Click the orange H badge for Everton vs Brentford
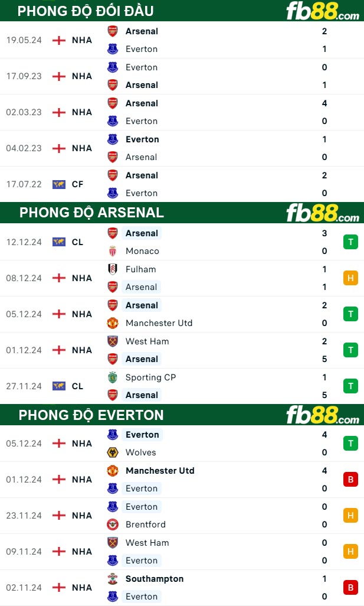This screenshot has height=606, width=364. tap(350, 516)
